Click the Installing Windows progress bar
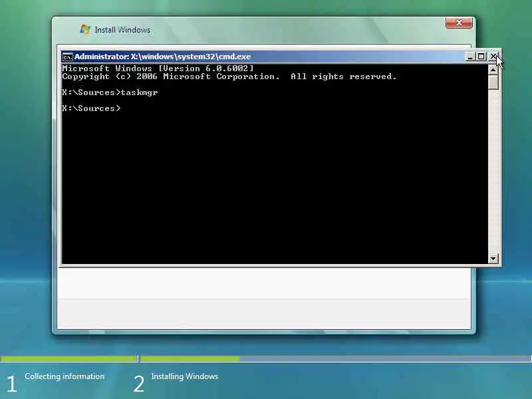The width and height of the screenshot is (532, 399). 336,358
